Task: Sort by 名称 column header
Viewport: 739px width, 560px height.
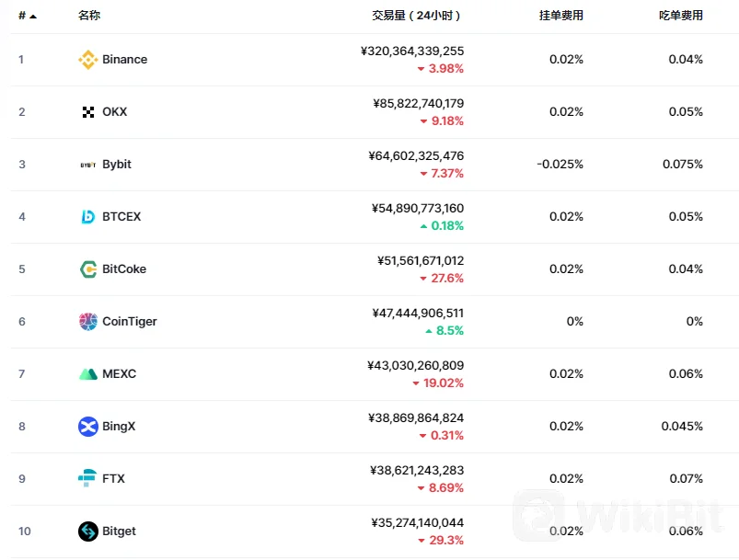Action: point(89,16)
